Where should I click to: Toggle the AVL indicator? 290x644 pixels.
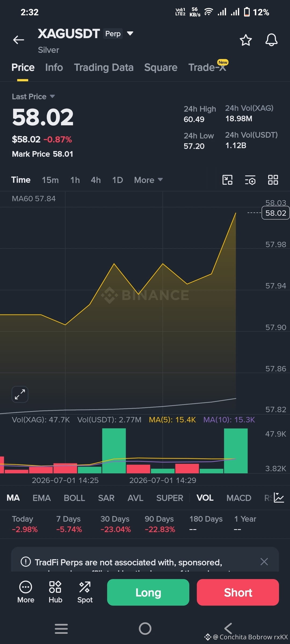(135, 498)
